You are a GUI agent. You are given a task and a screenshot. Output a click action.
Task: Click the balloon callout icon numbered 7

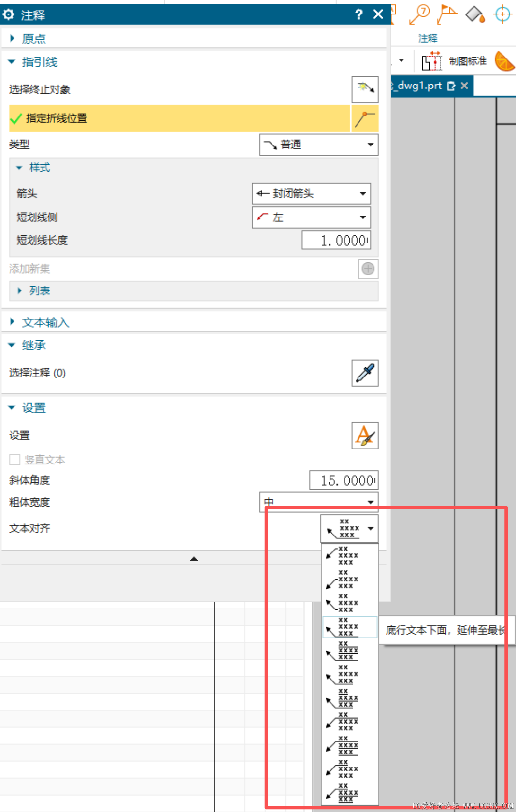coord(419,14)
